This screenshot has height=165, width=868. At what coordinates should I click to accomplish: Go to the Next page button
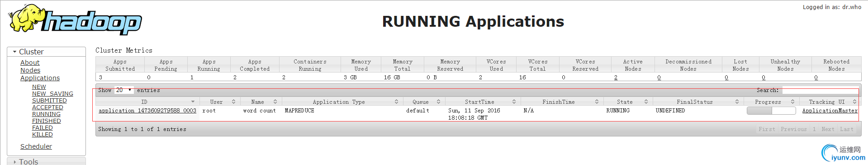(828, 129)
